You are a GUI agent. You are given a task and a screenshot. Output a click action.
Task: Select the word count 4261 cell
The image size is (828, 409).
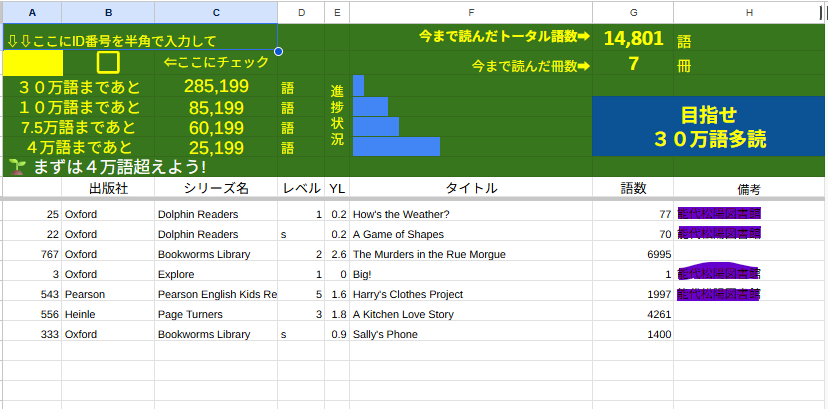point(633,314)
